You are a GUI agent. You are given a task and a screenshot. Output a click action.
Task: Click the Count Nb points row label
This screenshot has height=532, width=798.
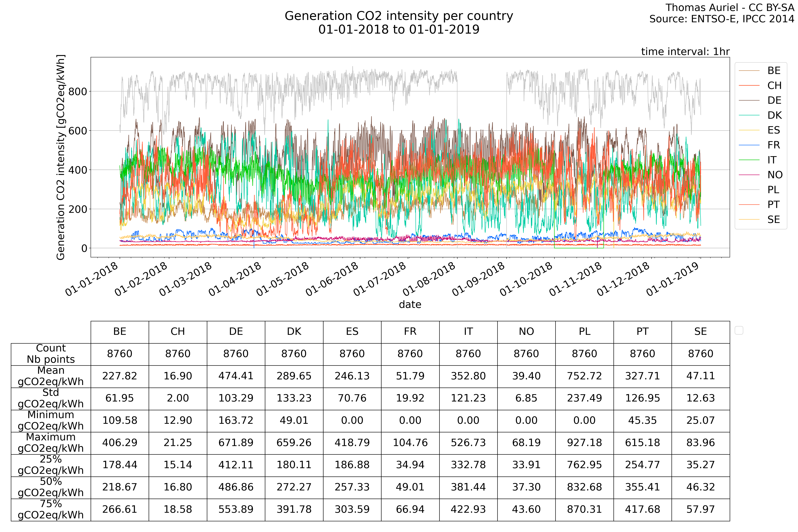coord(51,354)
